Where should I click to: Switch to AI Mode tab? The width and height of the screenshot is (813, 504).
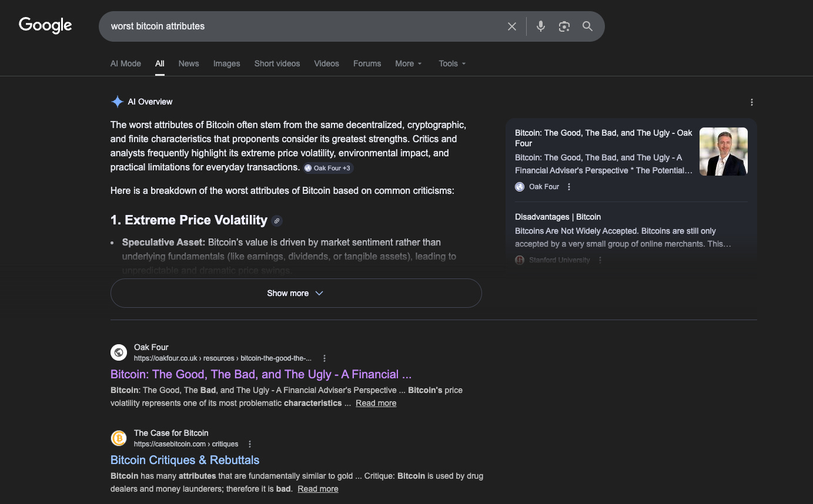click(x=126, y=63)
